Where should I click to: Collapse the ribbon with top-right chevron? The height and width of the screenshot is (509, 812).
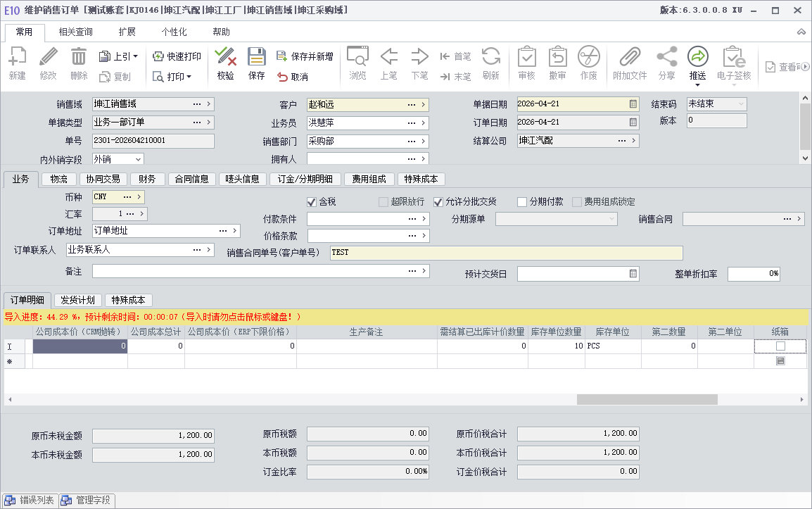801,32
